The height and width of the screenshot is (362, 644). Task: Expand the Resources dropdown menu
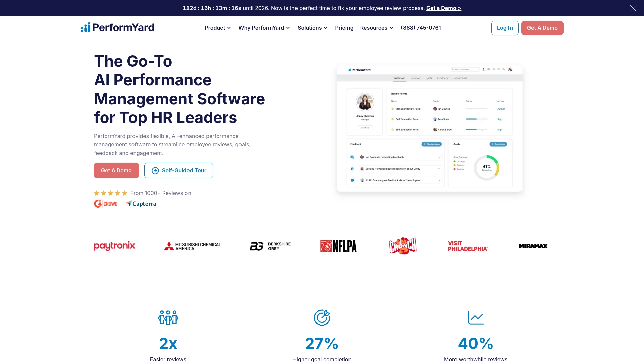click(x=377, y=28)
